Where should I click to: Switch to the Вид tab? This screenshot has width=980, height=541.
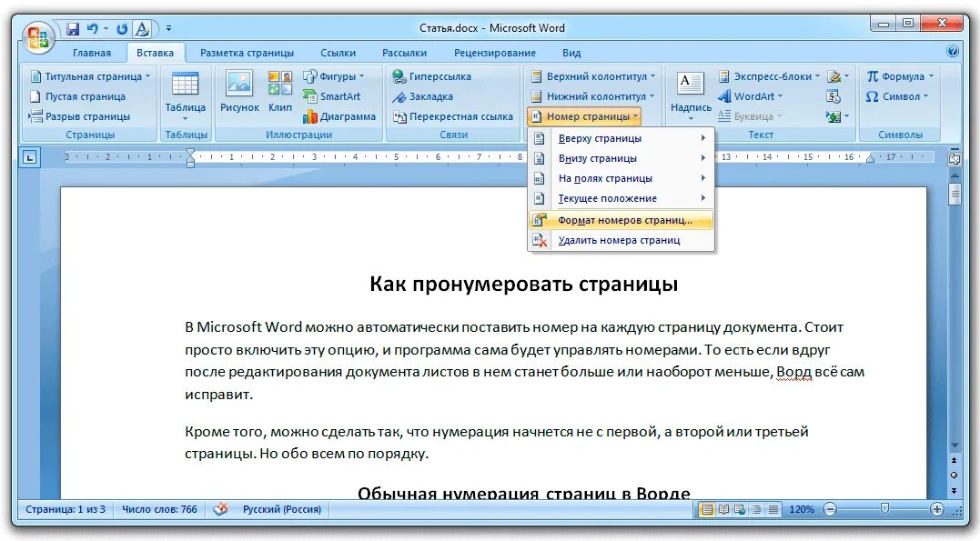(x=571, y=53)
